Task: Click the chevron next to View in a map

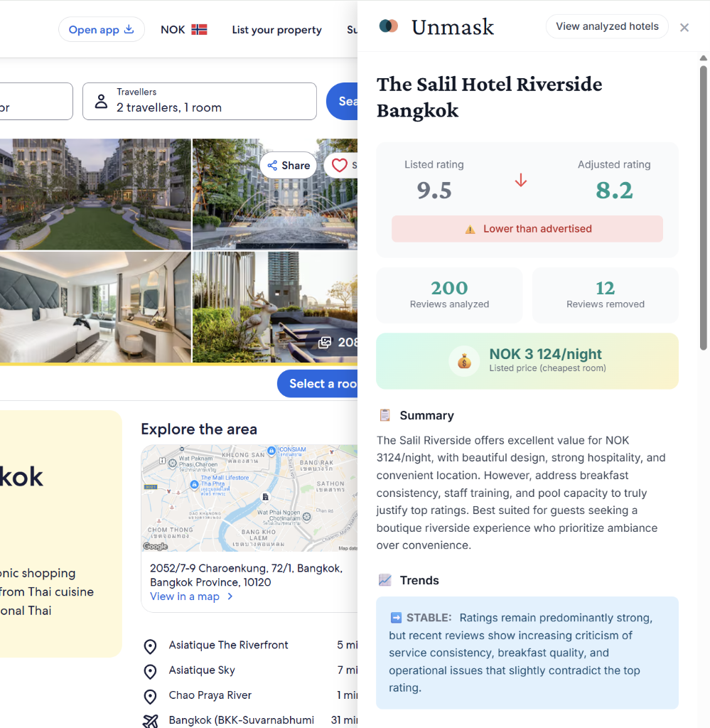Action: pos(230,596)
